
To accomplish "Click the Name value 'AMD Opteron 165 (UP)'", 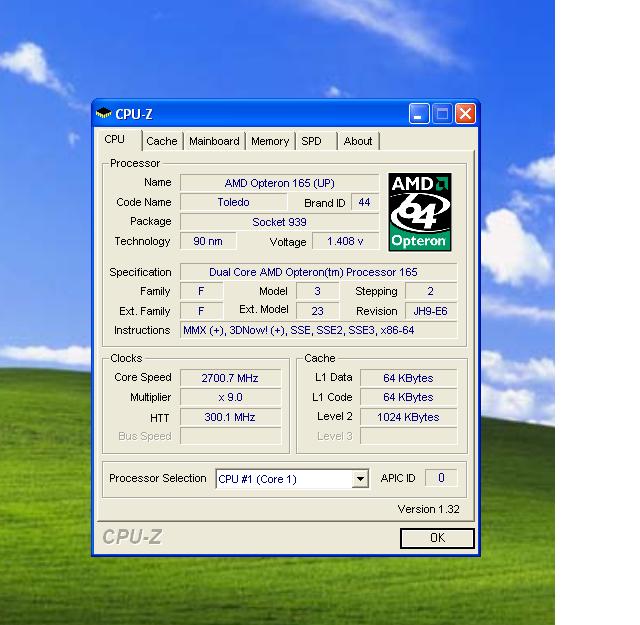I will (280, 183).
